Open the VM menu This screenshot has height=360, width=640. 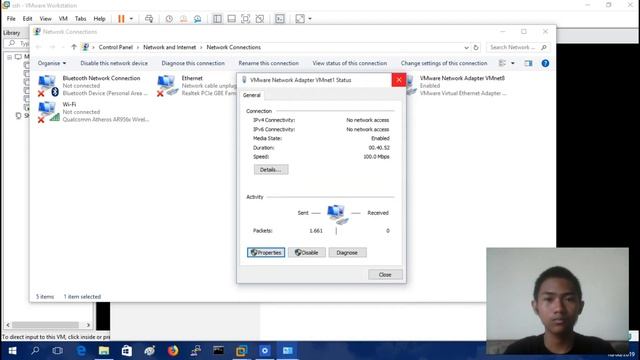[x=63, y=19]
